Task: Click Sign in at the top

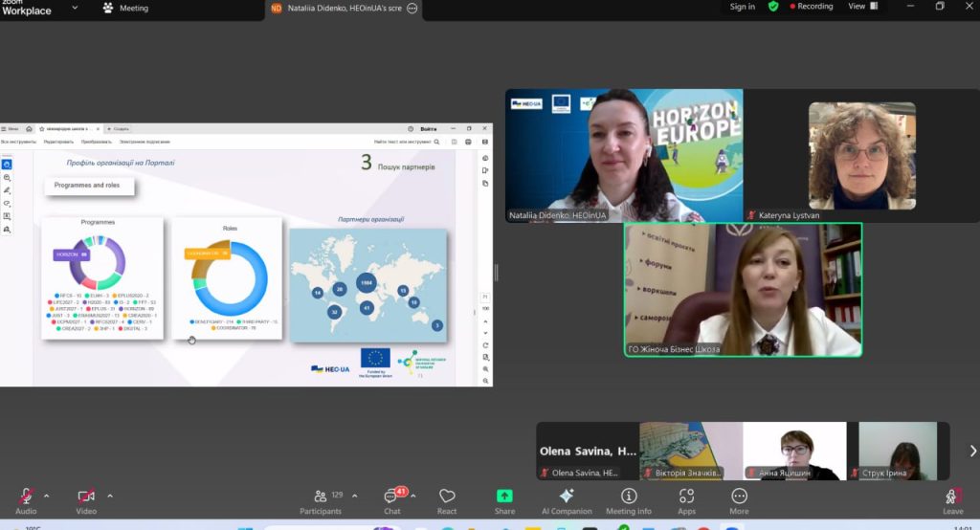Action: pos(742,7)
